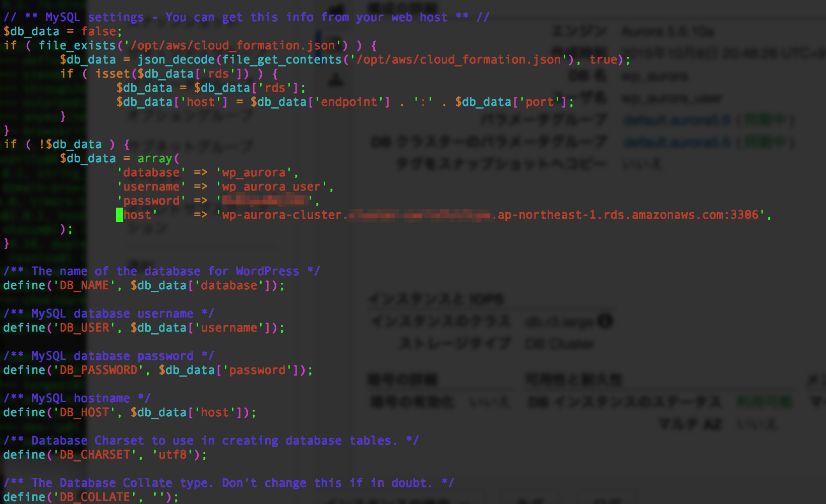The image size is (826, 504).
Task: Click the 'true' argument of json_decode
Action: pyautogui.click(x=603, y=60)
